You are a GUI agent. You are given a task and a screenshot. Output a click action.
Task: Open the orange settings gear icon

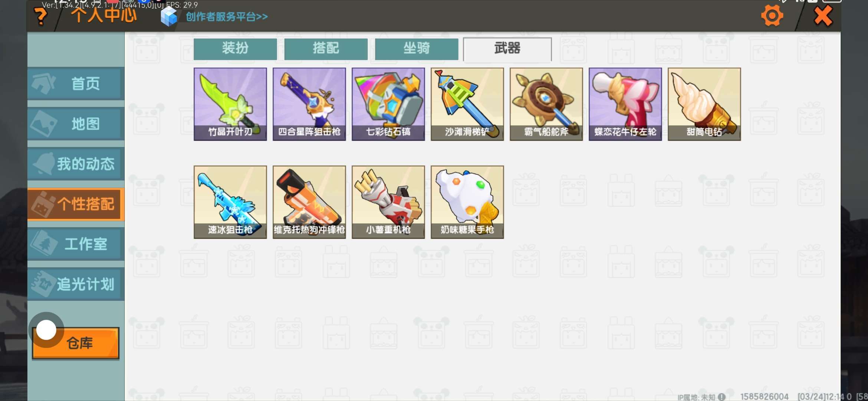point(772,16)
